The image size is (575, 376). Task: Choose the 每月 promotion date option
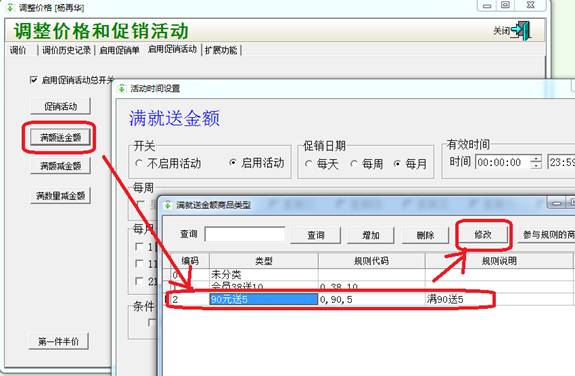[397, 164]
